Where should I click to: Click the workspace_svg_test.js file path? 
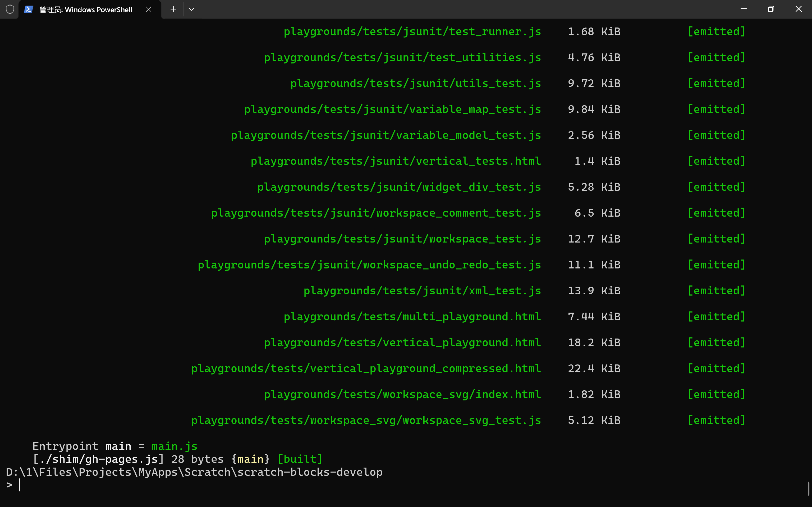tap(366, 421)
